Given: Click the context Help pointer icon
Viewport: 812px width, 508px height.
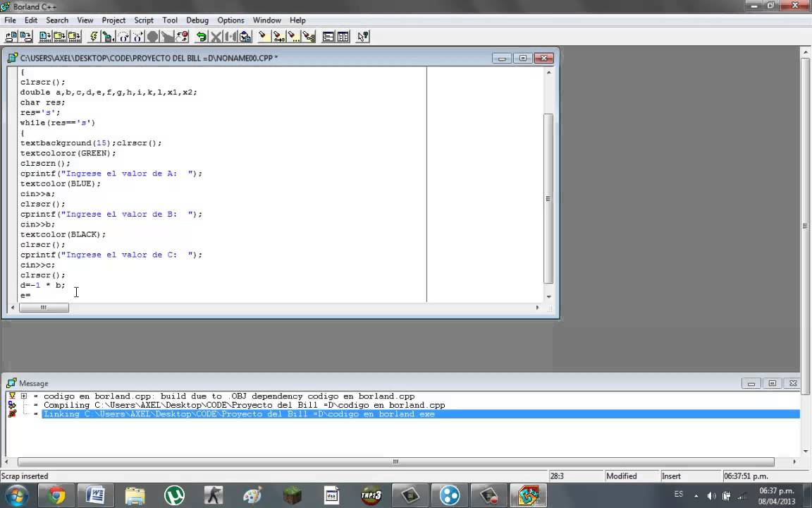Looking at the screenshot, I should (x=362, y=36).
